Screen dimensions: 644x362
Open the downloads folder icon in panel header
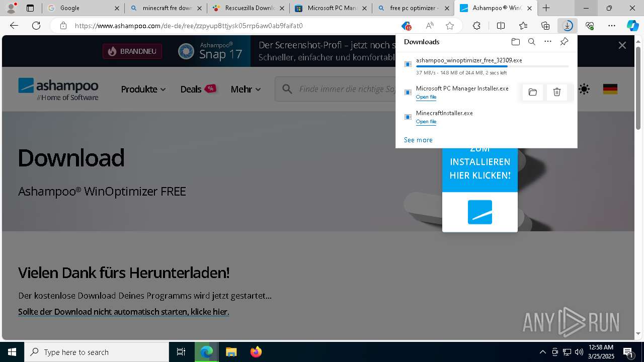tap(516, 42)
